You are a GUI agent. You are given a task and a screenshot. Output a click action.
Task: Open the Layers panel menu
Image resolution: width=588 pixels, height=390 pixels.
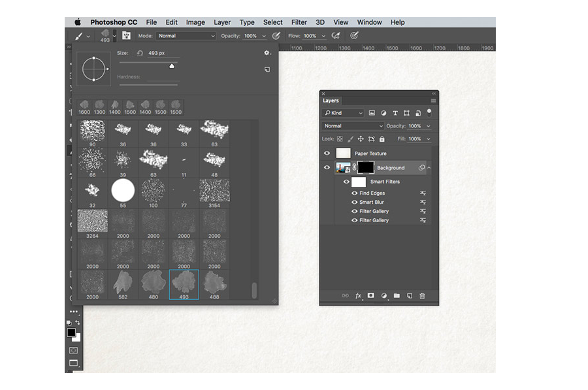[x=433, y=101]
